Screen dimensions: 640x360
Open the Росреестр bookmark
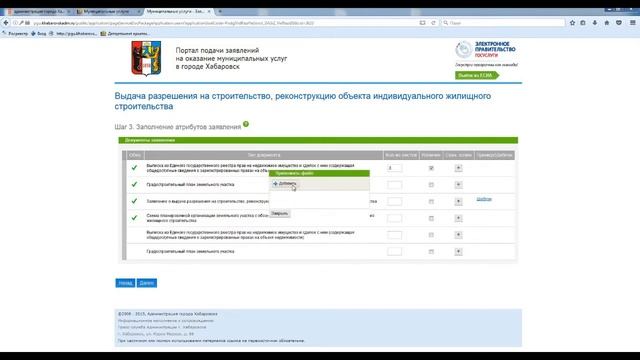click(x=15, y=33)
